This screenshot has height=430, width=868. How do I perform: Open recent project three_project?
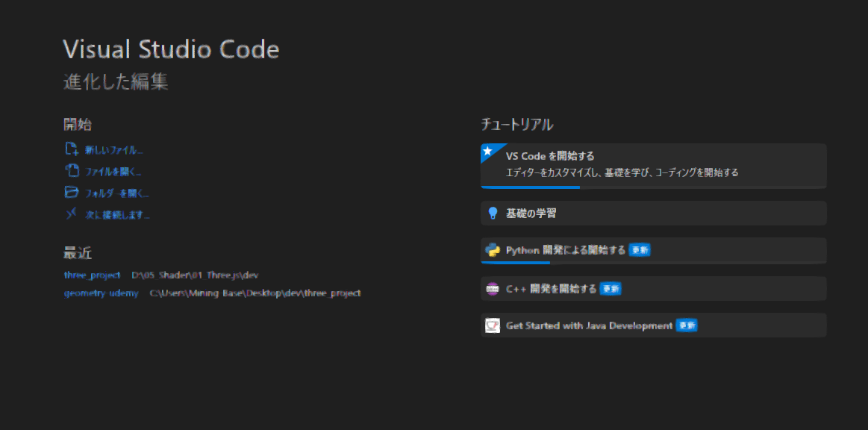[92, 275]
